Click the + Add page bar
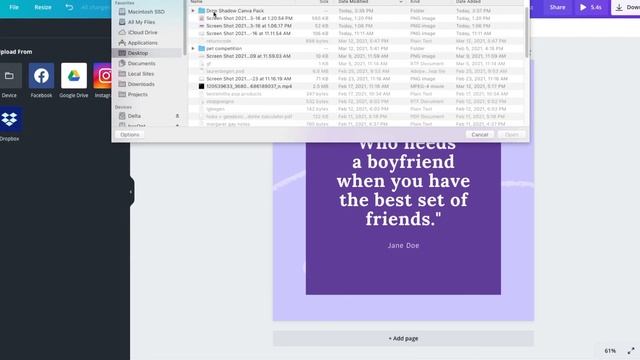This screenshot has width=640, height=360. (x=403, y=338)
